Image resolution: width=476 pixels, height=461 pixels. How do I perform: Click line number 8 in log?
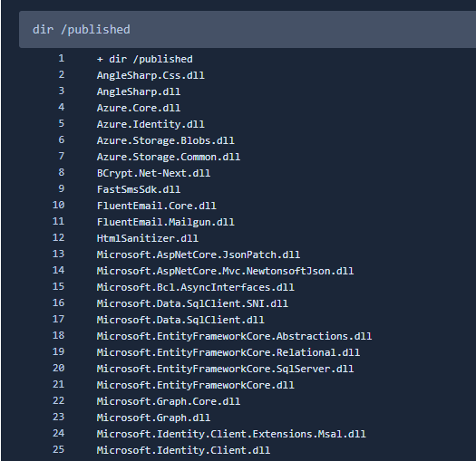(62, 172)
